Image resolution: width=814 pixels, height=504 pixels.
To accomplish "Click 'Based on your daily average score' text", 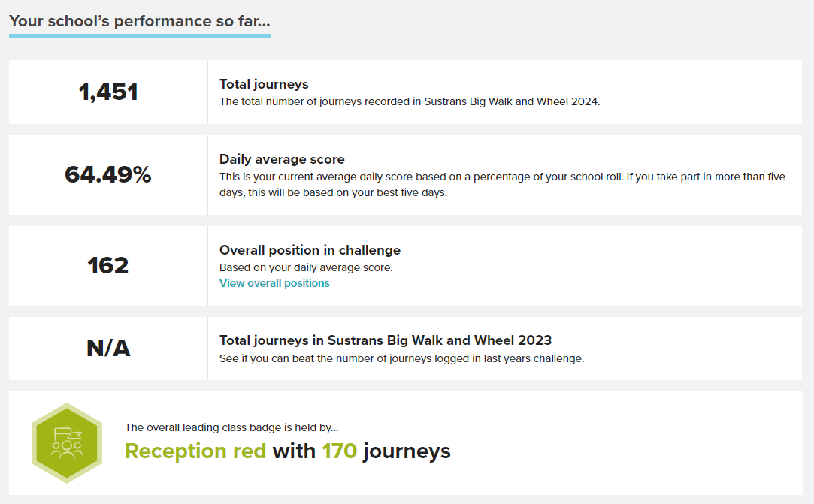I will point(306,268).
